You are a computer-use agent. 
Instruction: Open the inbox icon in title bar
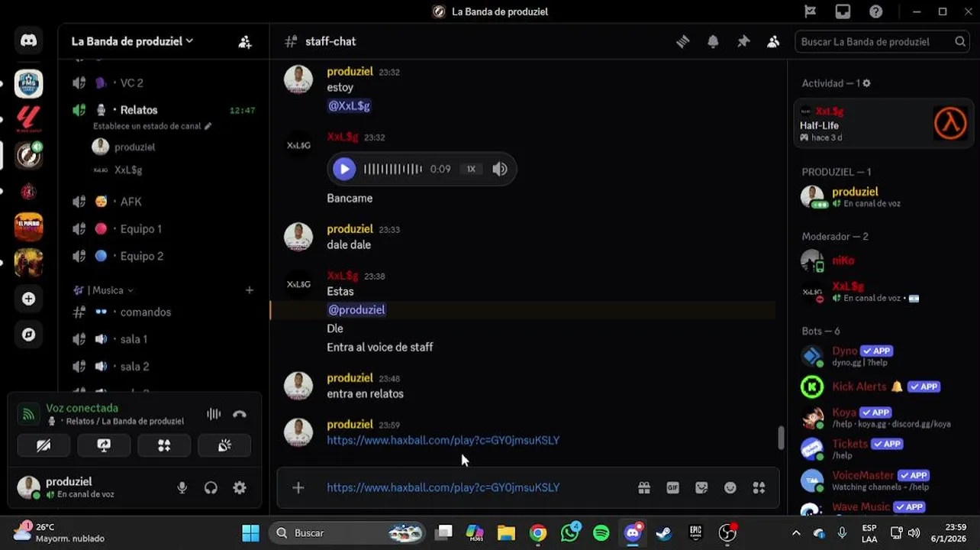tap(843, 11)
